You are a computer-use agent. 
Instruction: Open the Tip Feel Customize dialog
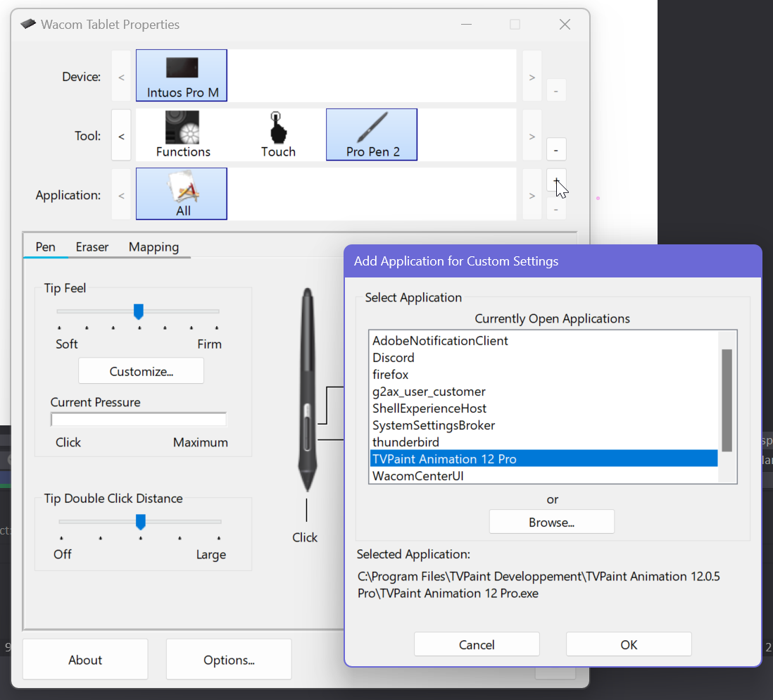141,371
